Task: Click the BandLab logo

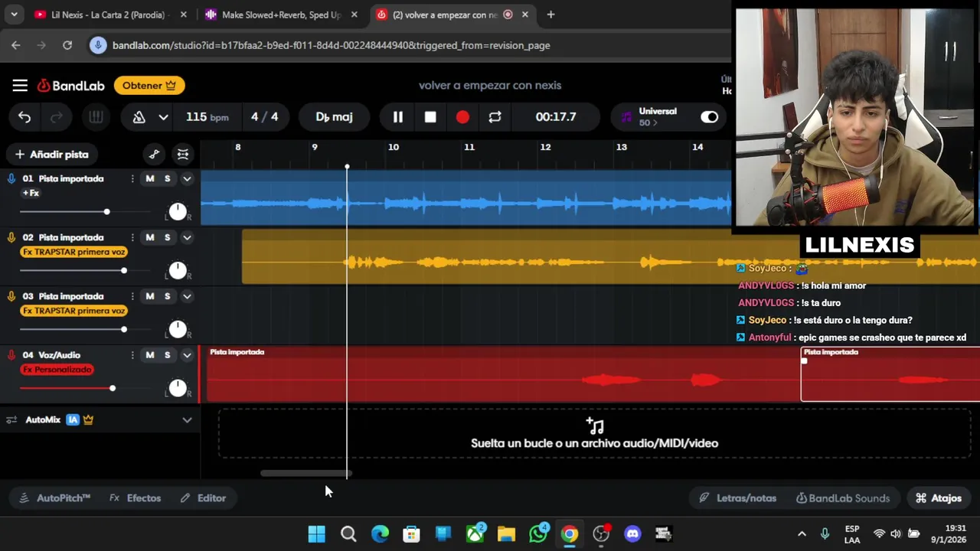Action: click(71, 86)
